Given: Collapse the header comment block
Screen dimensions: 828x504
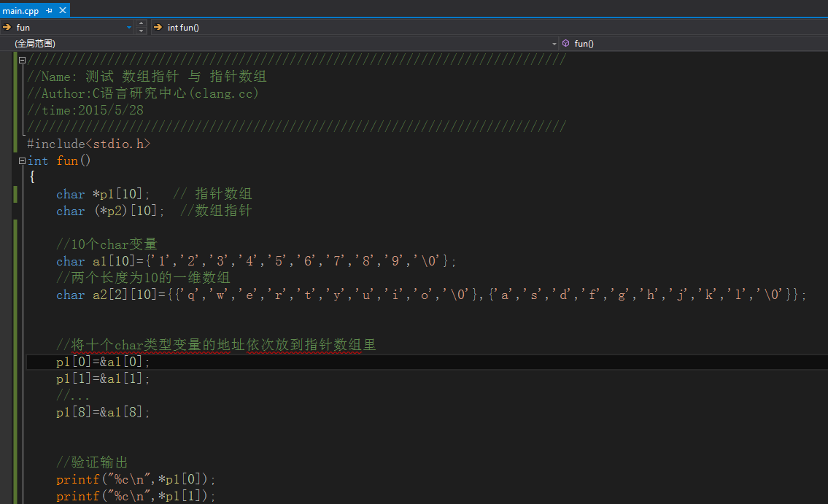Looking at the screenshot, I should pos(22,61).
